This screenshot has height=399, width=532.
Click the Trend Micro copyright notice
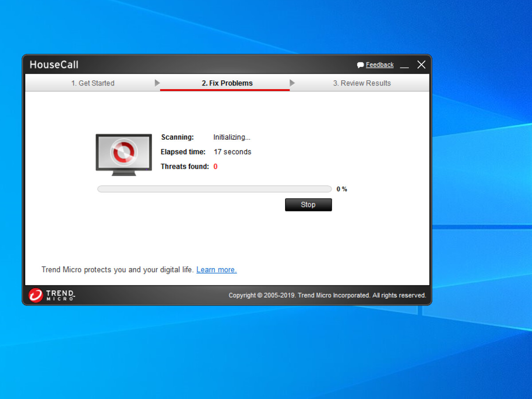pyautogui.click(x=327, y=295)
